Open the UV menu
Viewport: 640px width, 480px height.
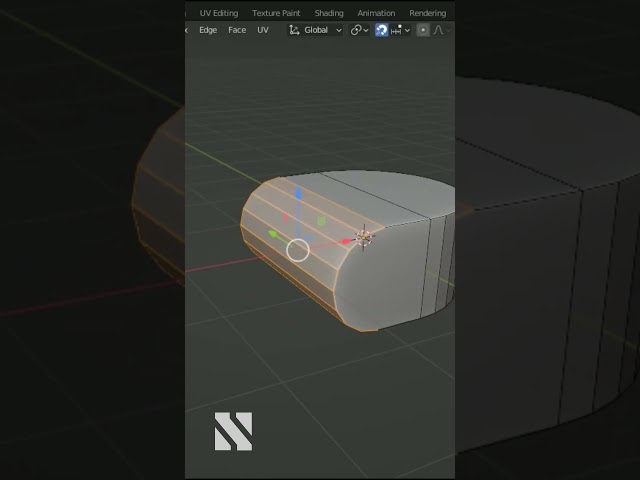click(x=263, y=30)
